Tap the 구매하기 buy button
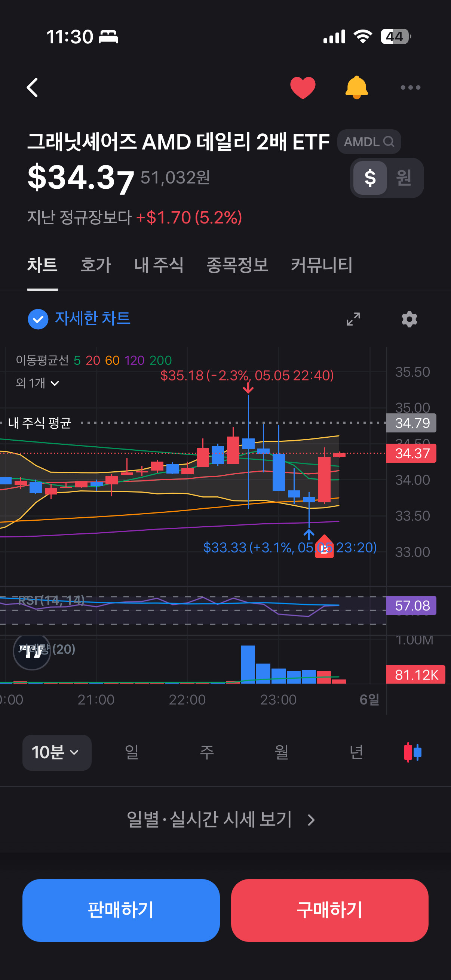The image size is (451, 980). click(329, 910)
